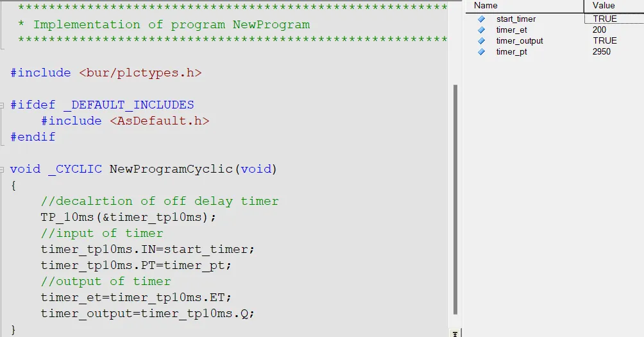This screenshot has width=644, height=337.
Task: Click the diamond icon beside timer_et
Action: pyautogui.click(x=481, y=30)
